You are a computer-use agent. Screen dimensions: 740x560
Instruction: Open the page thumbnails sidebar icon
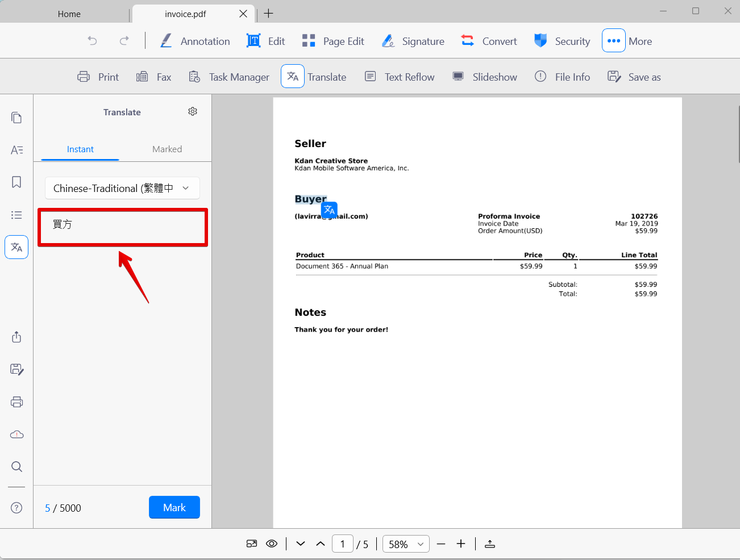pos(16,118)
